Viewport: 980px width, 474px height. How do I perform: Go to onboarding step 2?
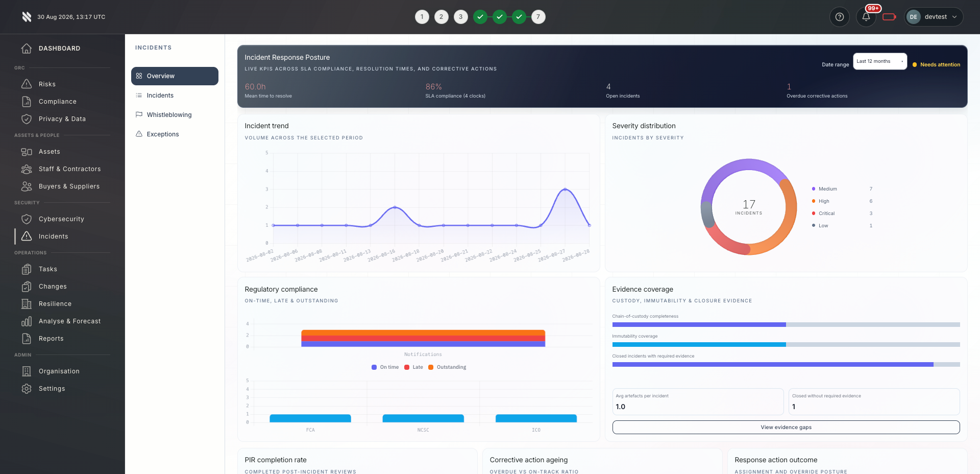click(x=441, y=17)
